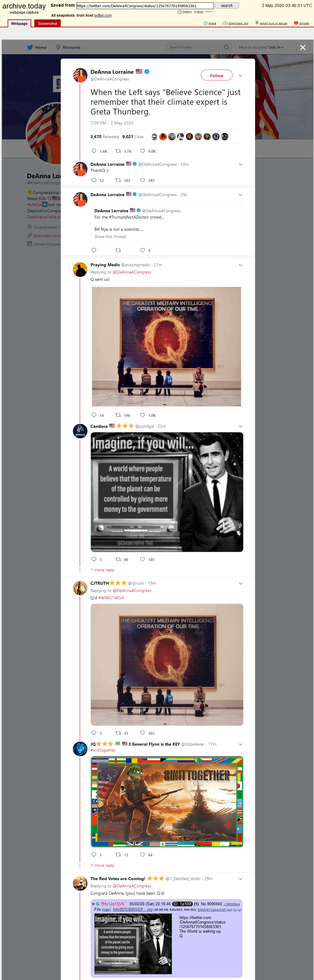
Task: Like the ThankQ reply heart
Action: (x=142, y=180)
